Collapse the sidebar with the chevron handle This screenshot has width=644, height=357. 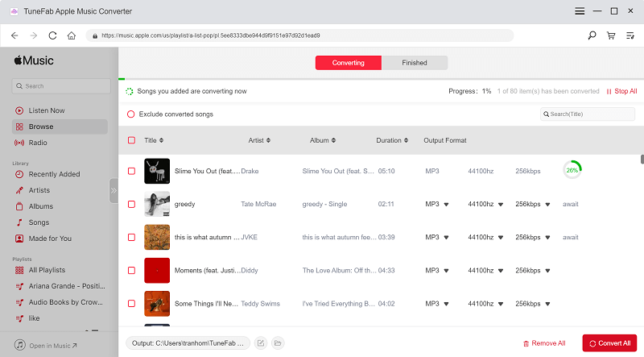(114, 191)
